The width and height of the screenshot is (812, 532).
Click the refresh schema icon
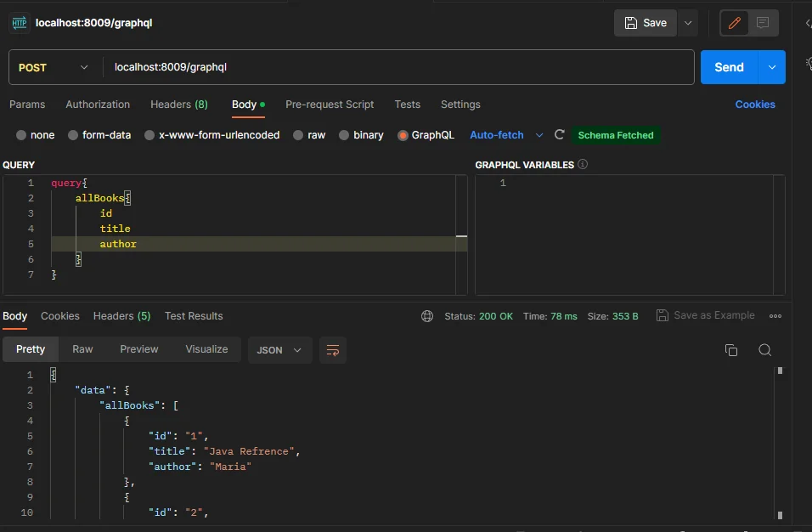tap(559, 134)
